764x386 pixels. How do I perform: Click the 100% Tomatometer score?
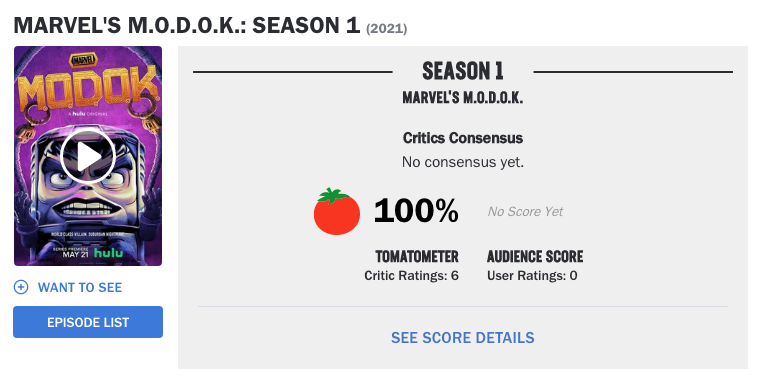click(416, 211)
